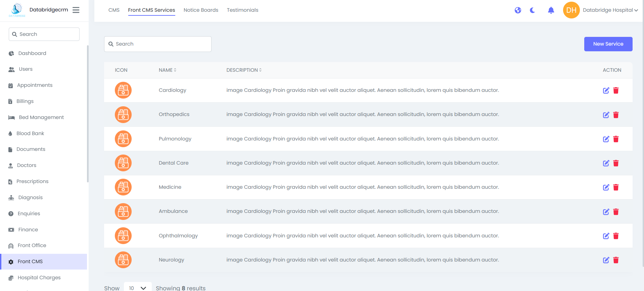Click the sidebar vertical scrollbar

tap(88, 114)
